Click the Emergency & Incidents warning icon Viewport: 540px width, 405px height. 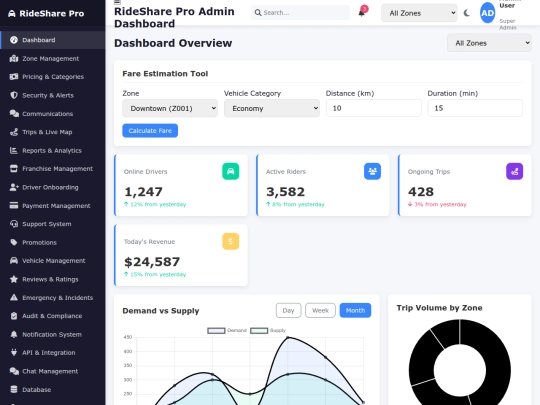(14, 298)
